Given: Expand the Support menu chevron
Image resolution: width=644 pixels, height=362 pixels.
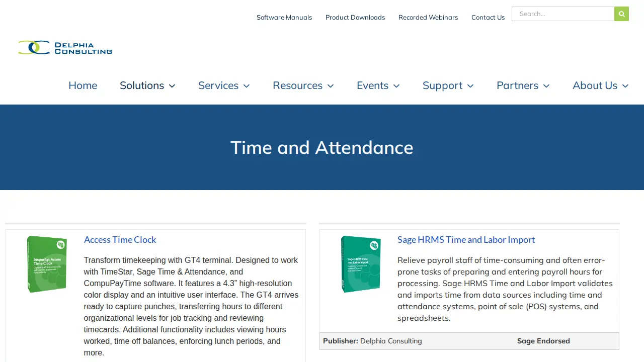Looking at the screenshot, I should [x=470, y=86].
